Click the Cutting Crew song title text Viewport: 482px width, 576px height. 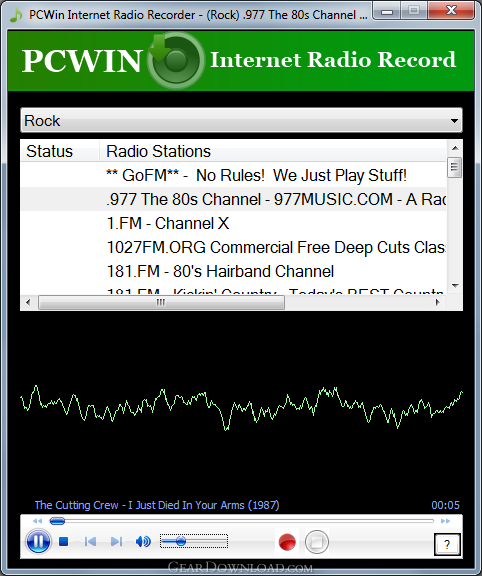[157, 505]
